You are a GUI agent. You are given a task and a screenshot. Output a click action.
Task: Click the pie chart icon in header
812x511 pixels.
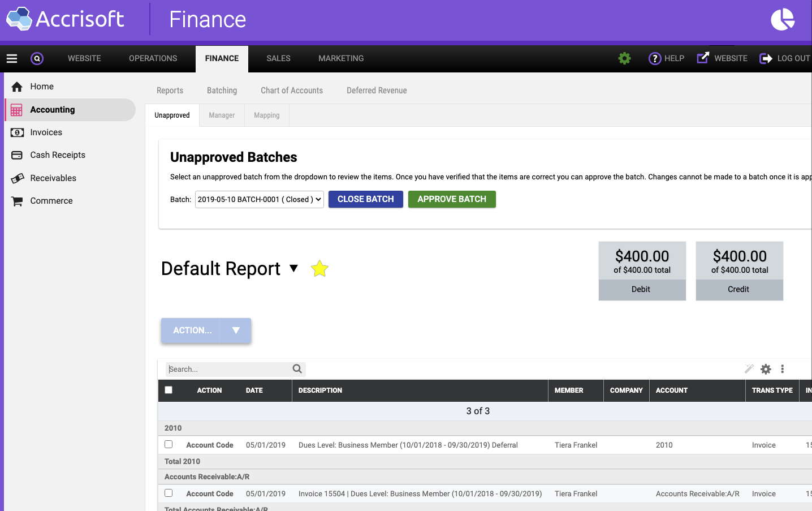(x=783, y=20)
